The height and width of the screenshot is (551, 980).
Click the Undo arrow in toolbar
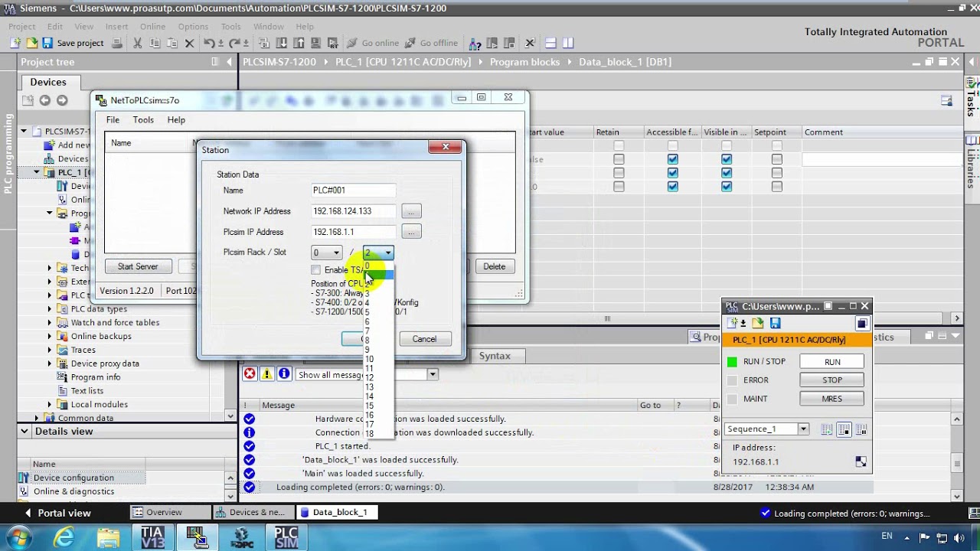209,43
